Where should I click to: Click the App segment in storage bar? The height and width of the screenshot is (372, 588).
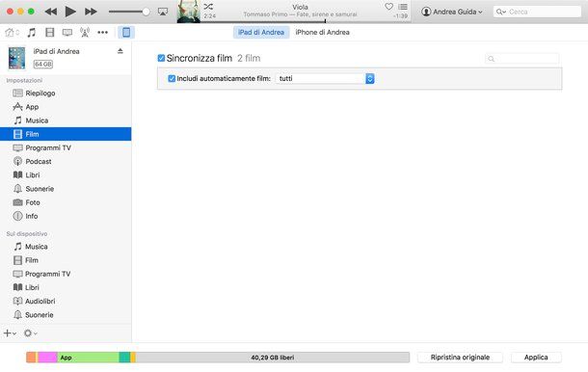(x=88, y=358)
